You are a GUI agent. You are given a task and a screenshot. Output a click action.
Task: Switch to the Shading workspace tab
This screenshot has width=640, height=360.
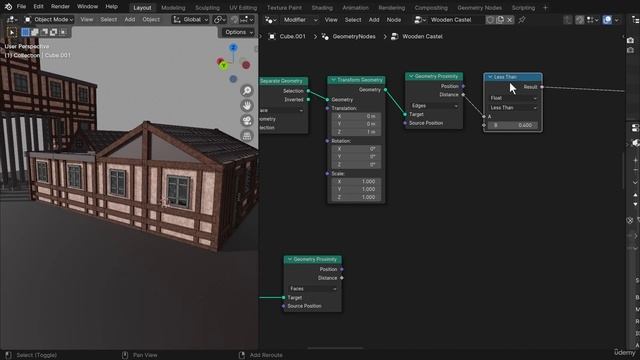(322, 7)
